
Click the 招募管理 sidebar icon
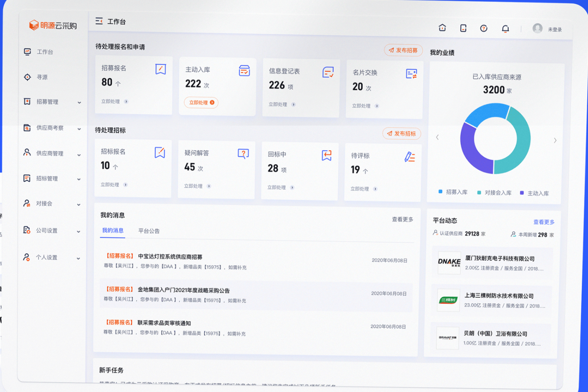(27, 101)
